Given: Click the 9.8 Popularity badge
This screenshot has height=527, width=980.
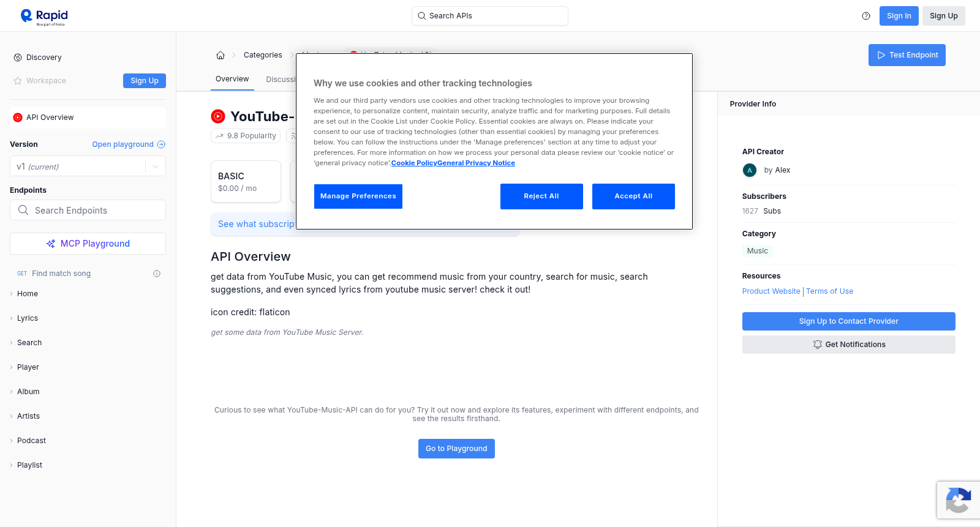Looking at the screenshot, I should tap(246, 136).
